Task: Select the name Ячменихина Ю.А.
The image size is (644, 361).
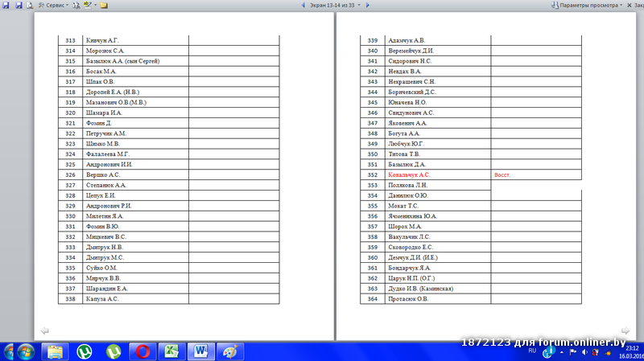Action: click(x=412, y=216)
